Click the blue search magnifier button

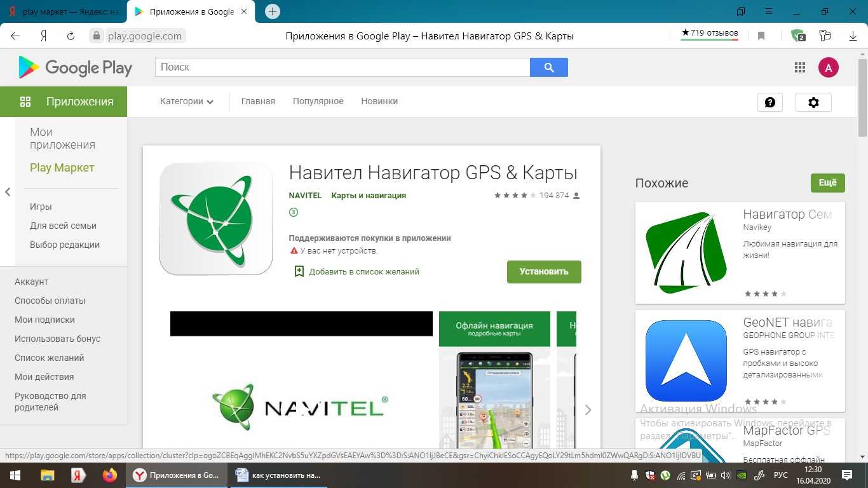pyautogui.click(x=548, y=67)
